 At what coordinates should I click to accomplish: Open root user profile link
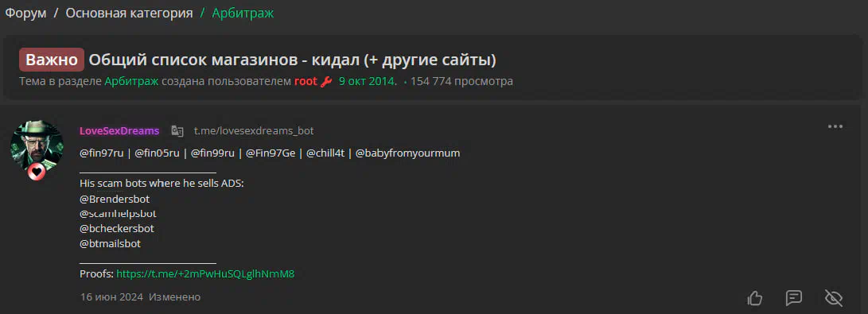click(x=306, y=82)
